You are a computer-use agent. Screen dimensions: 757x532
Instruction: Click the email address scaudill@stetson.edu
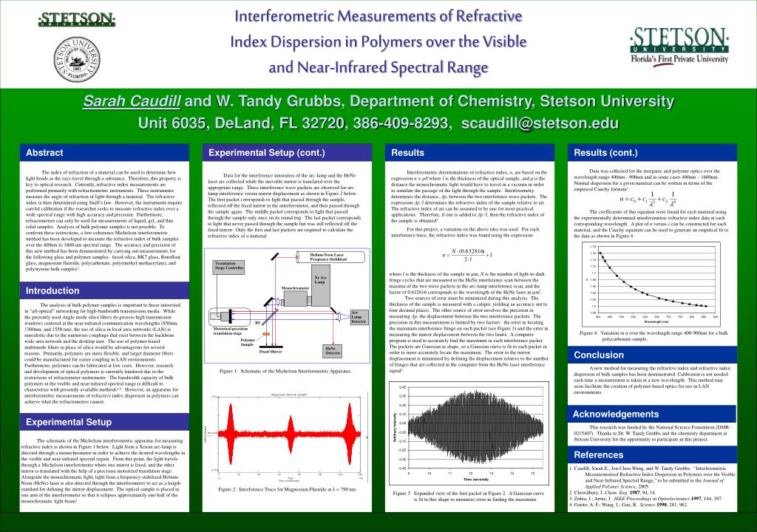(540, 123)
